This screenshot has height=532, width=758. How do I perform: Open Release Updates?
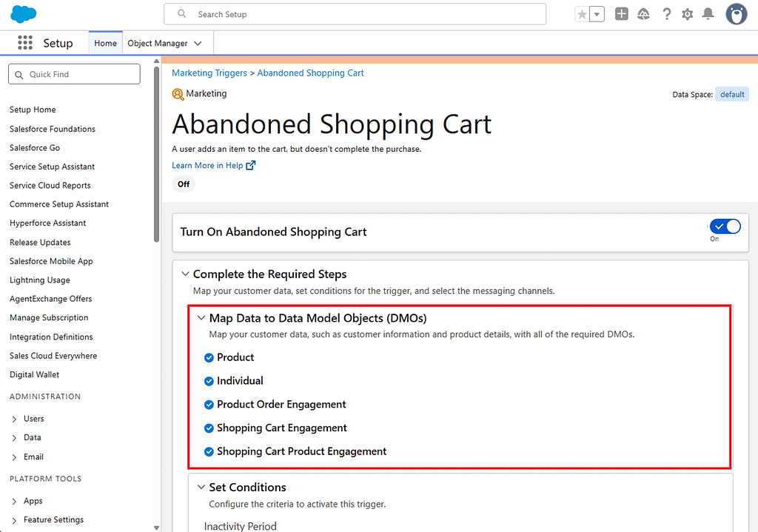click(x=40, y=243)
